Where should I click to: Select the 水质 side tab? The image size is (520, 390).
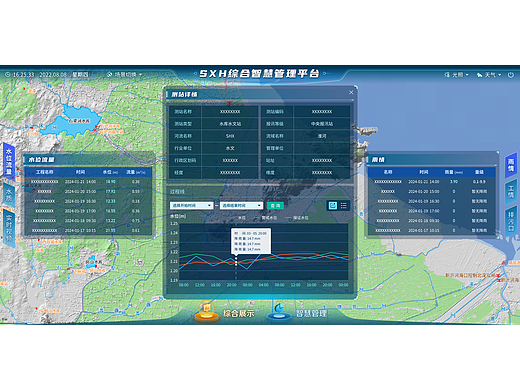click(9, 194)
